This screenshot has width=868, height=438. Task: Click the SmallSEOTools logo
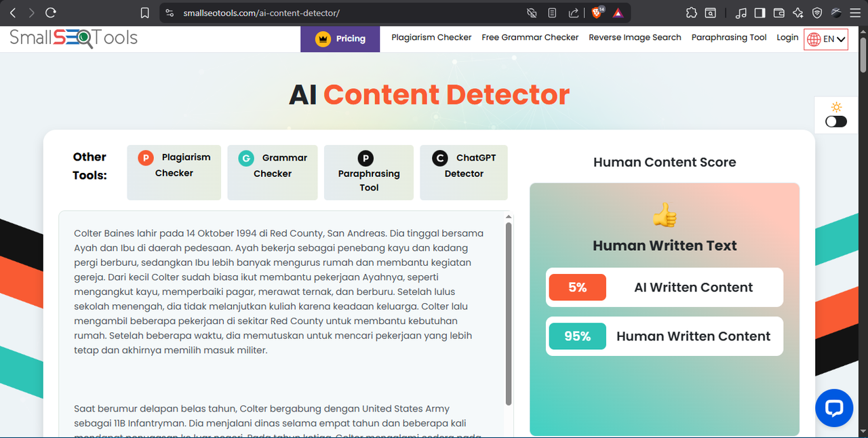(x=73, y=39)
